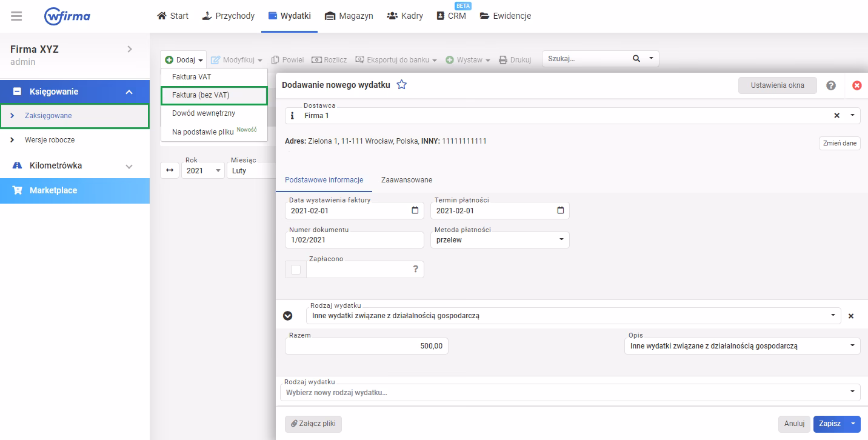Collapse the Księgowanie sidebar section
868x440 pixels.
click(129, 92)
